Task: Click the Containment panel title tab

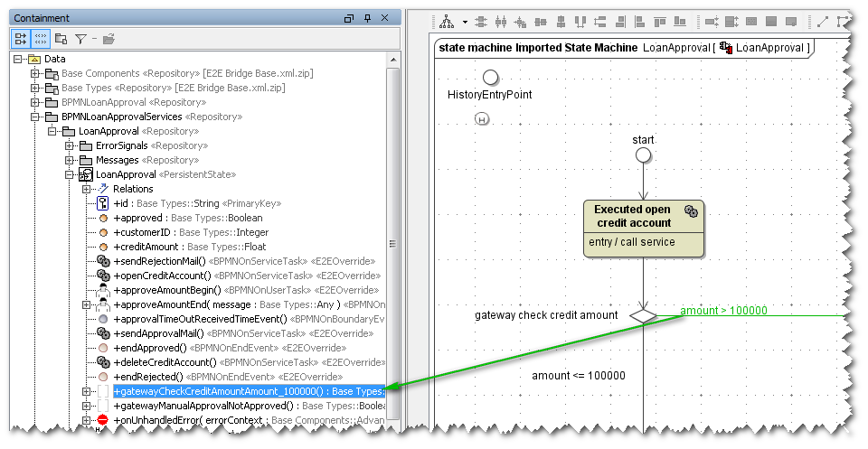Action: tap(42, 18)
